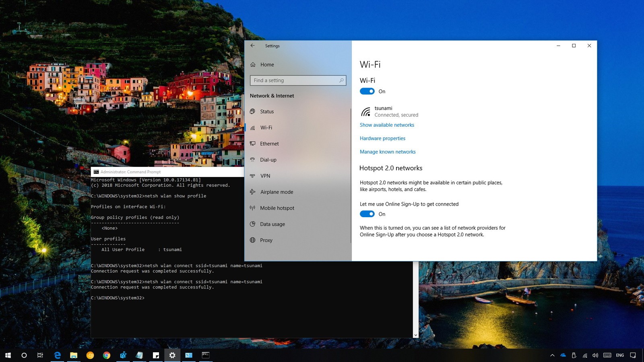Select Airplane mode in the sidebar
Image resolution: width=644 pixels, height=362 pixels.
tap(276, 192)
